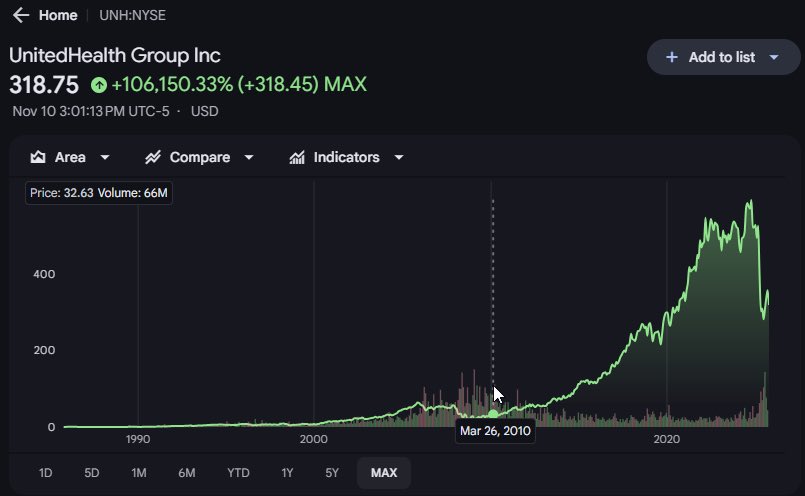The height and width of the screenshot is (496, 805).
Task: Switch to the 1M time range
Action: click(139, 472)
